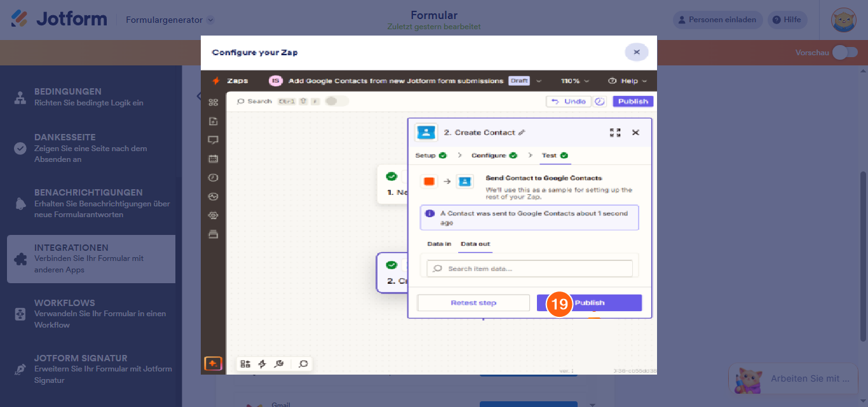Add a note using the note sidebar icon
This screenshot has width=868, height=407.
click(214, 121)
